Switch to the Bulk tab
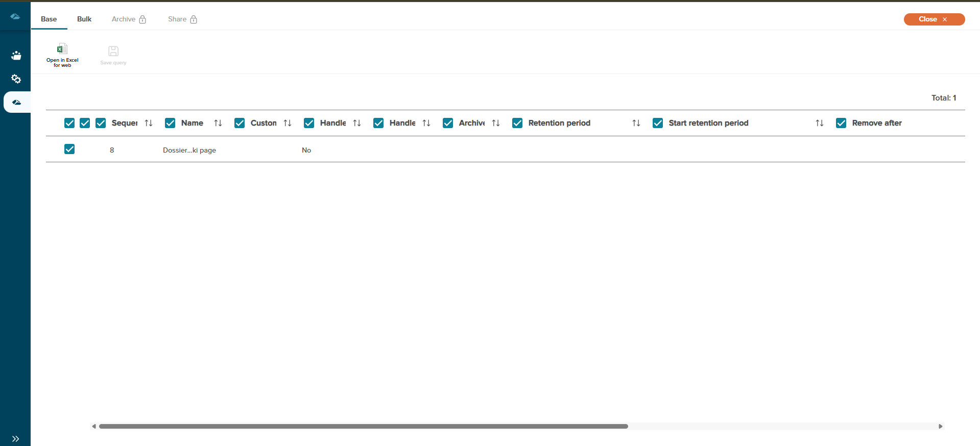Image resolution: width=980 pixels, height=446 pixels. [84, 19]
